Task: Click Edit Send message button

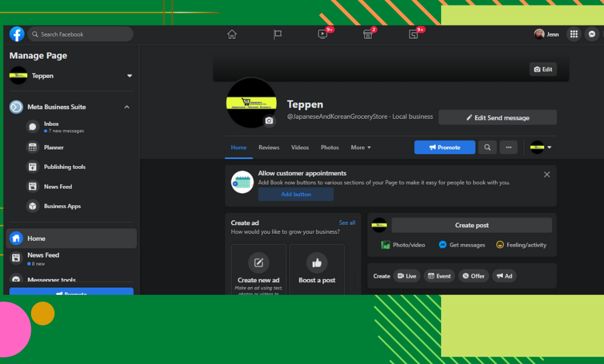Action: [498, 117]
